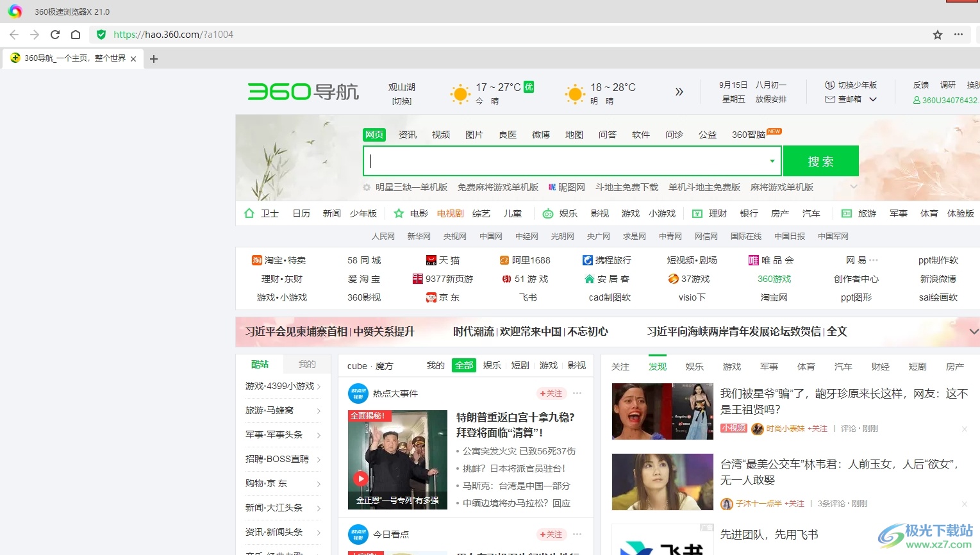This screenshot has width=980, height=555.
Task: Open the 360U34076432 user account
Action: click(x=946, y=100)
